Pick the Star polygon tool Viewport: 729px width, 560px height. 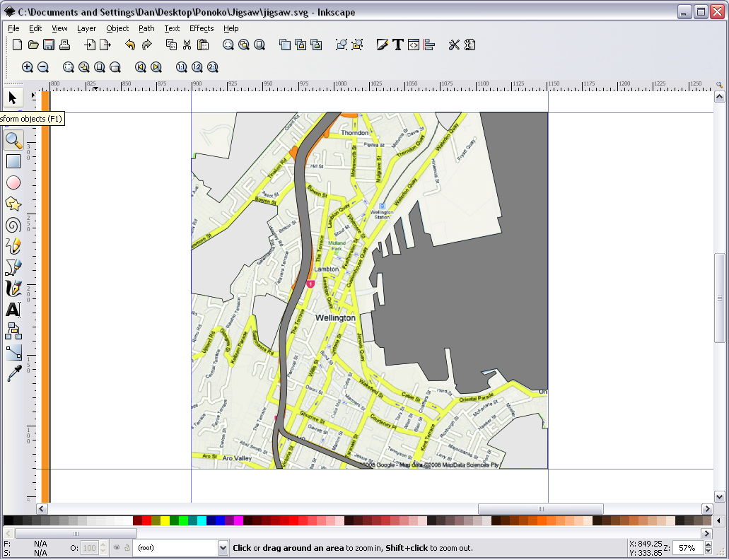coord(13,204)
